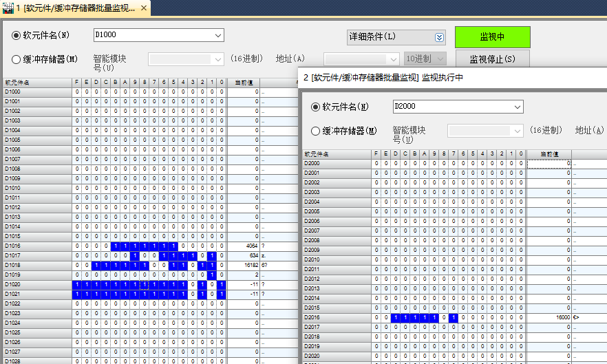Select 缓冲存储器(M) radio in window 1
This screenshot has width=607, height=364.
pos(16,60)
